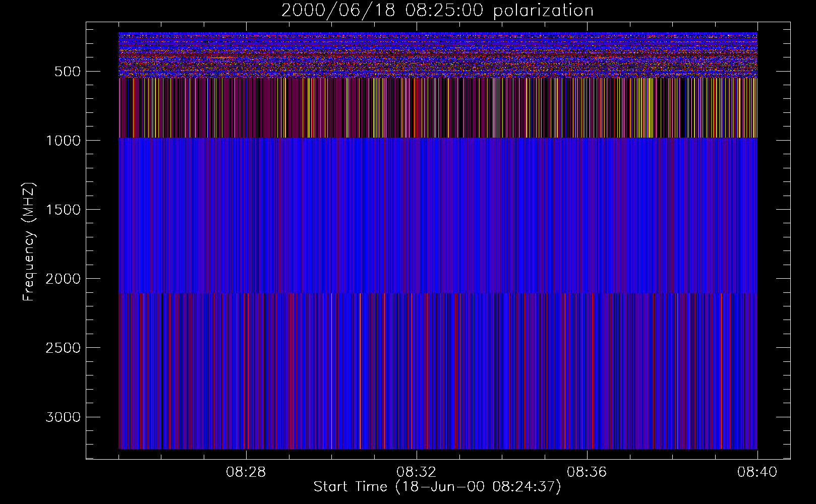The height and width of the screenshot is (504, 816).
Task: Select the 3000 frequency tick label
Action: pyautogui.click(x=63, y=417)
